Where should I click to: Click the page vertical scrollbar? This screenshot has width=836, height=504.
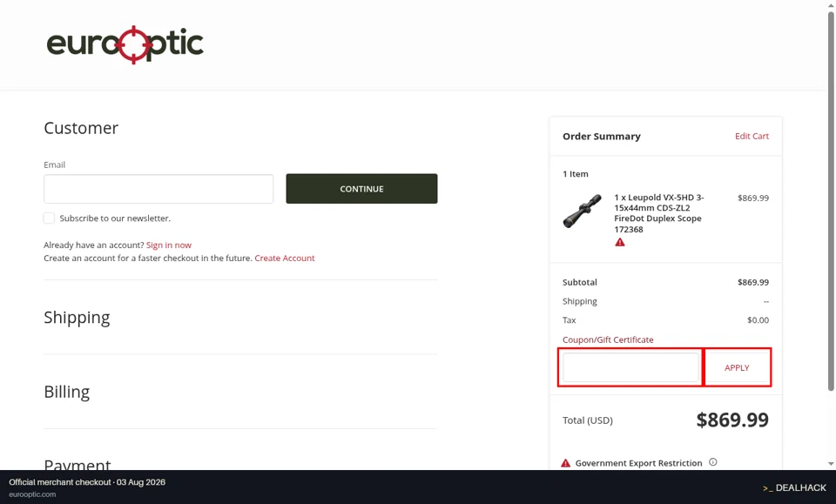[831, 203]
